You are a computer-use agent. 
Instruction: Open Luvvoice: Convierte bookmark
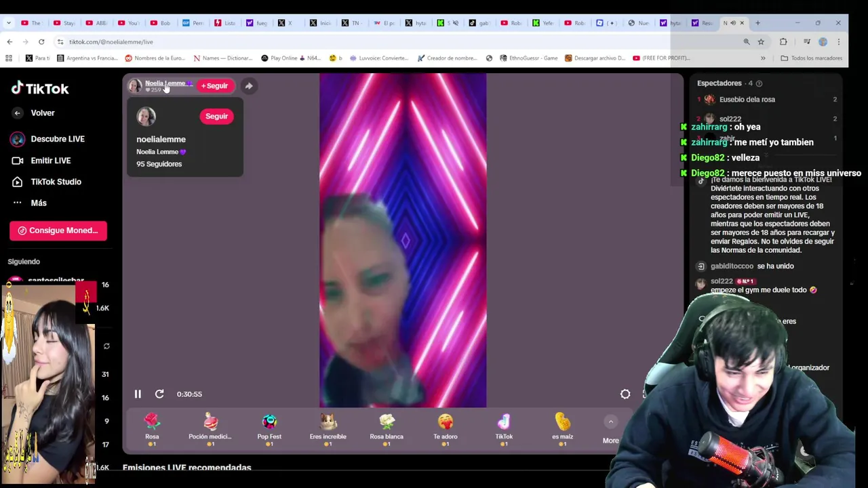pos(380,58)
